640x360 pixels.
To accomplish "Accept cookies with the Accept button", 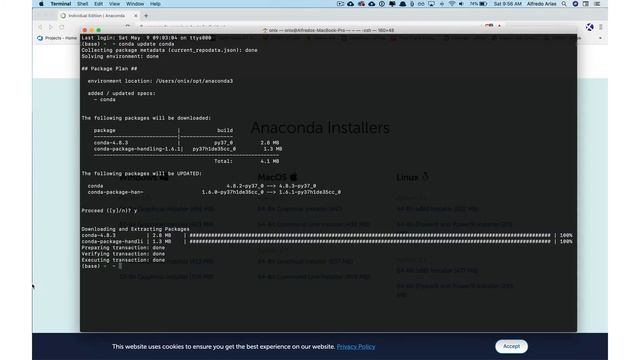I will tap(511, 346).
